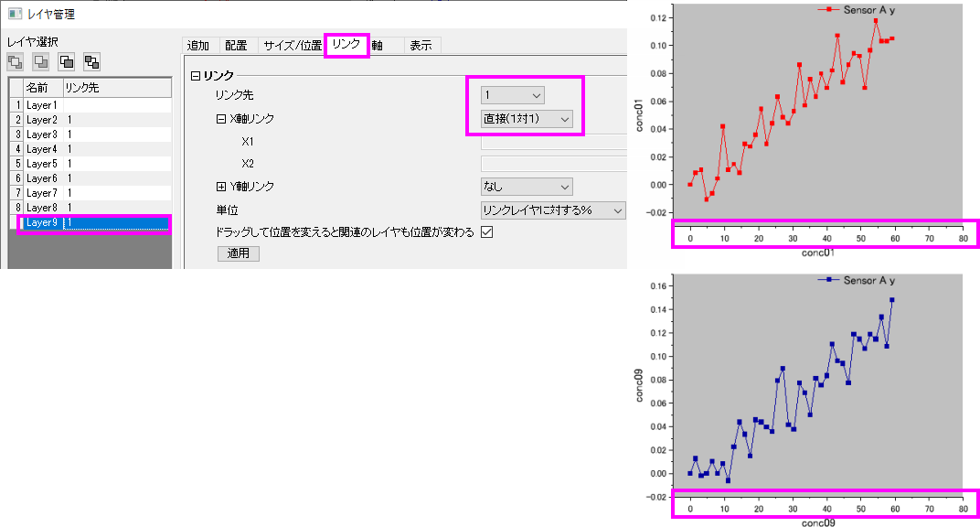
Task: Open the 単位 dropdown リンクレイヤに対する%
Action: (x=553, y=210)
